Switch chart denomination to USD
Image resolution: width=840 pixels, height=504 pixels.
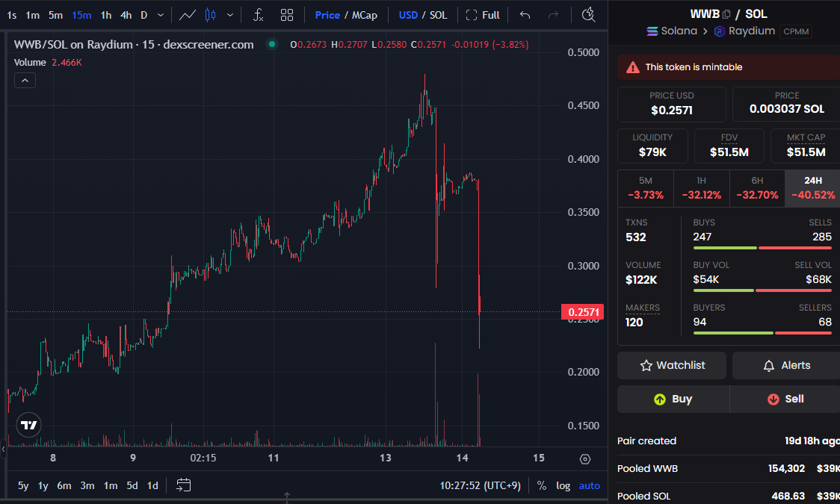tap(408, 15)
